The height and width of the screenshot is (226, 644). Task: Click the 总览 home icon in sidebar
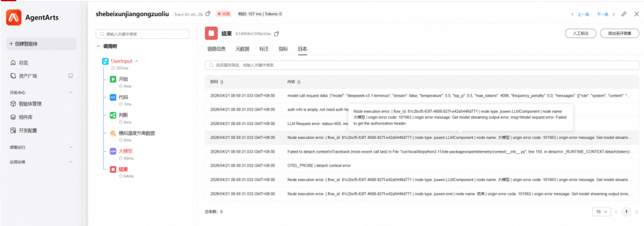(13, 63)
